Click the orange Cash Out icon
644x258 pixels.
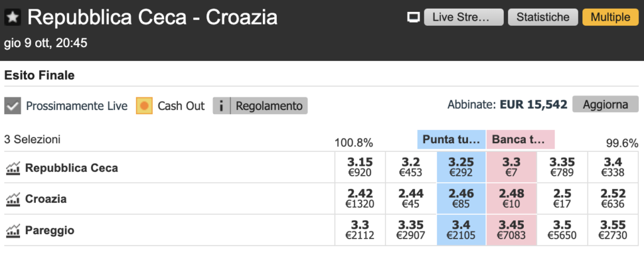(145, 105)
